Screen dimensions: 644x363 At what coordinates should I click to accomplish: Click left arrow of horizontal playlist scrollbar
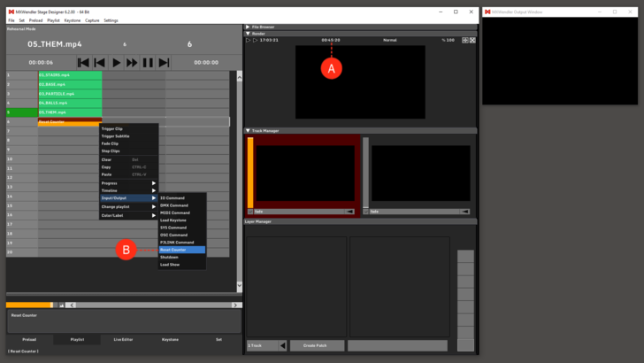click(x=72, y=305)
